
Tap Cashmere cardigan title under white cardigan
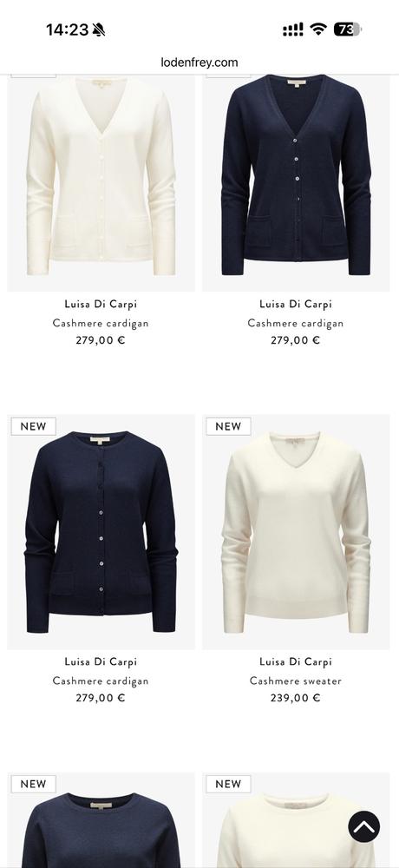tap(101, 323)
